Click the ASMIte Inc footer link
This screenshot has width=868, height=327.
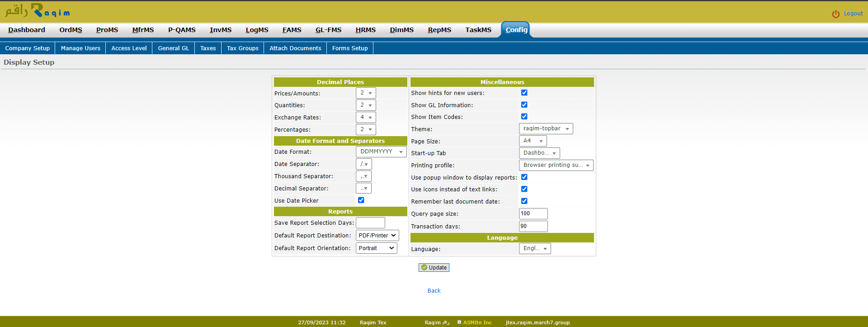tap(477, 322)
